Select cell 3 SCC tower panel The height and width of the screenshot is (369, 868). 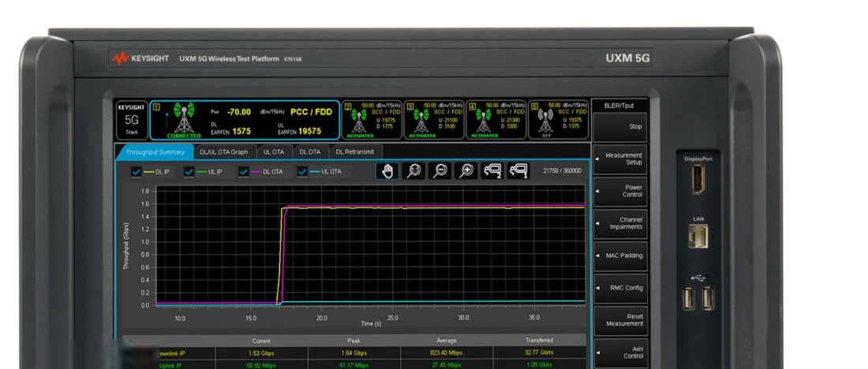point(434,120)
